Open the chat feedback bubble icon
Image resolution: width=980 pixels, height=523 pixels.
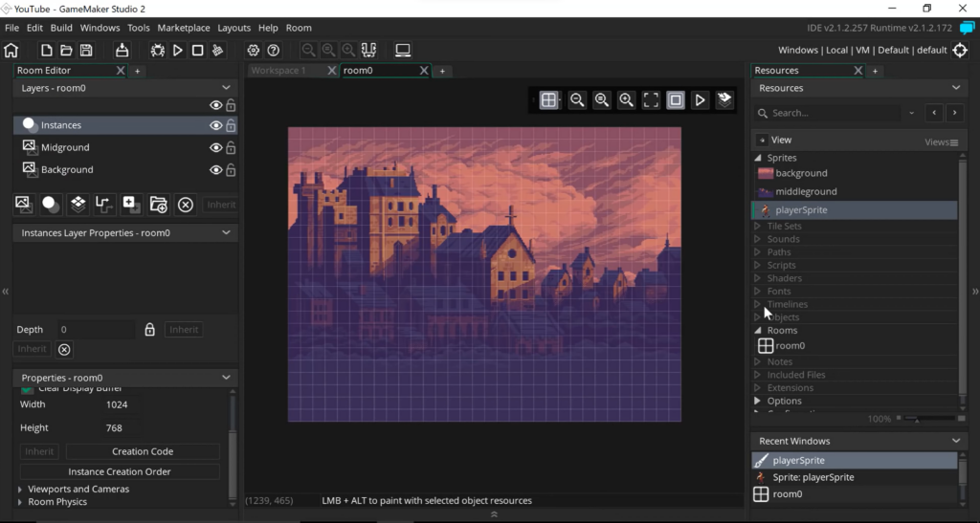(x=967, y=28)
